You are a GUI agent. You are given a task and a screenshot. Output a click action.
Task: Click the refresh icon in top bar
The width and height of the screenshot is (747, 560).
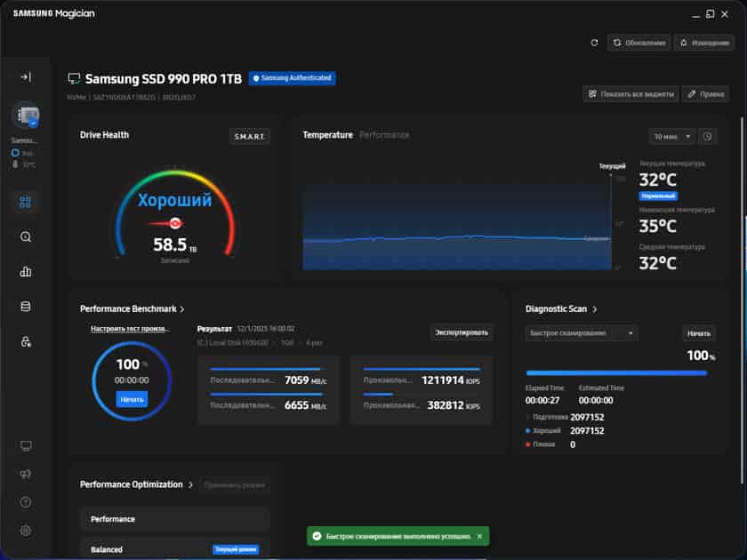(594, 43)
